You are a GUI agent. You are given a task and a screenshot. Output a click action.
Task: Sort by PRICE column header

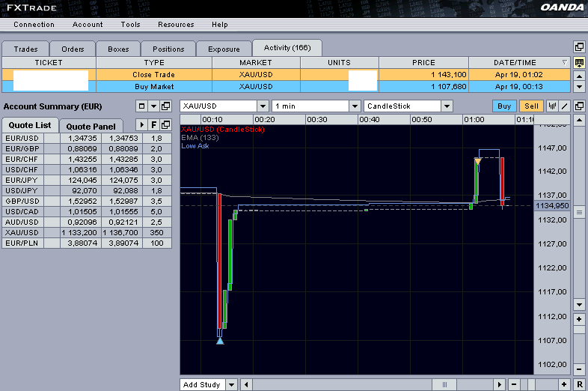(423, 63)
